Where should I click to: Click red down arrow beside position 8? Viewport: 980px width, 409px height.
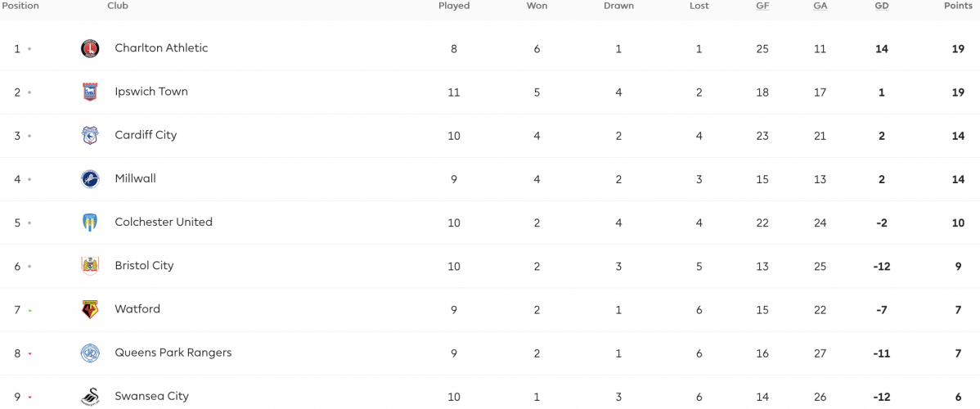pyautogui.click(x=29, y=354)
